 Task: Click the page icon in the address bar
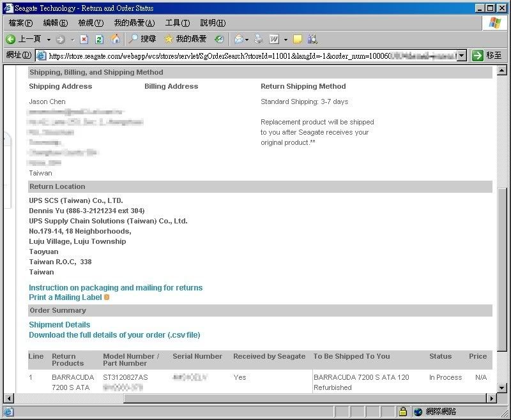[42, 56]
